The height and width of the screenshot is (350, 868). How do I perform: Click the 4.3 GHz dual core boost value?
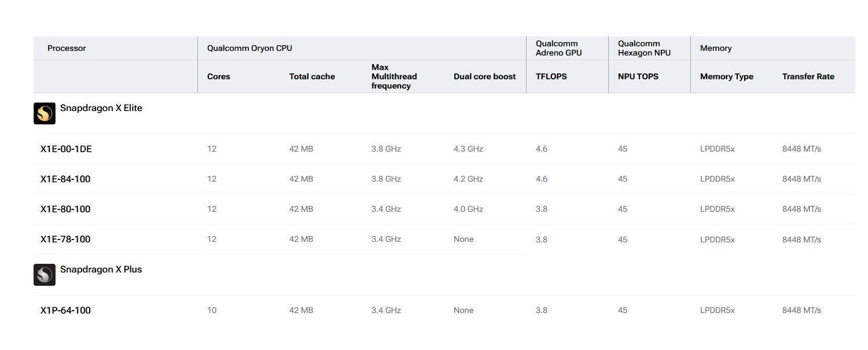click(x=468, y=149)
